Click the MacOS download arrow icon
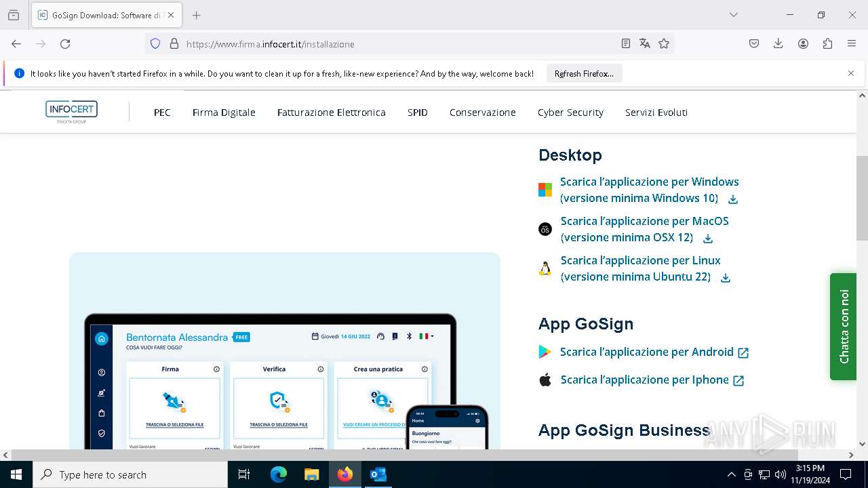The image size is (868, 488). point(708,239)
